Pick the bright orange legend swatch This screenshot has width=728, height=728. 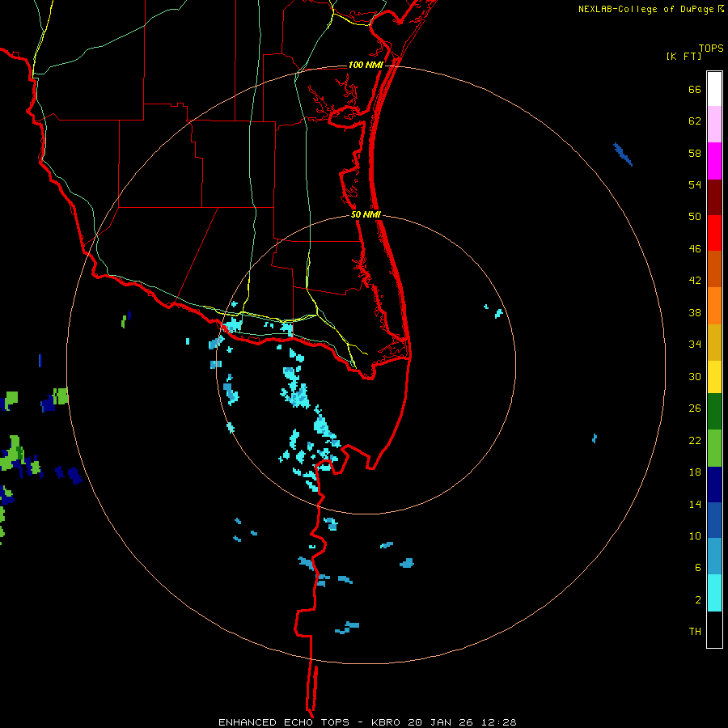714,306
